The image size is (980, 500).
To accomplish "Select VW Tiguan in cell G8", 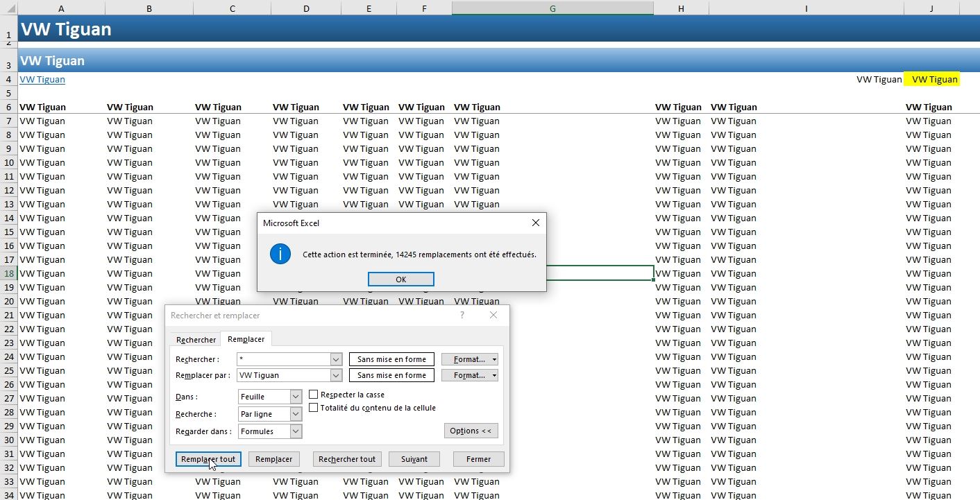I will (477, 135).
